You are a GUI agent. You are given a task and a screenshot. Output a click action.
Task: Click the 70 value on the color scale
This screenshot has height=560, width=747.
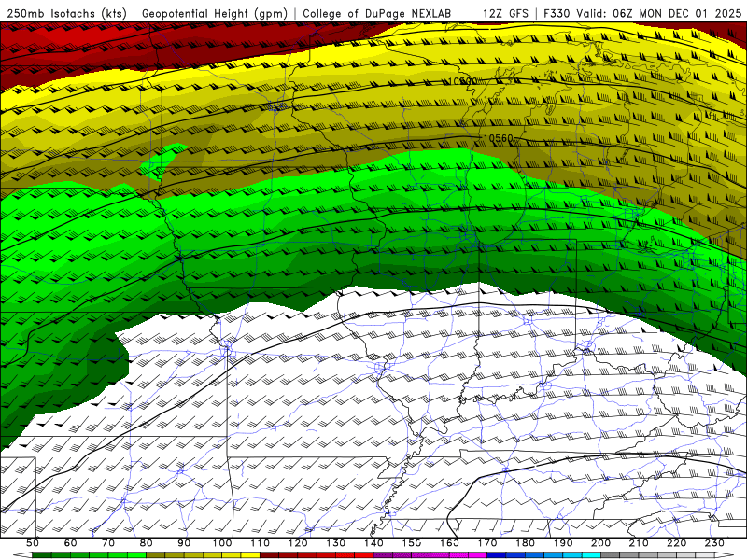click(x=108, y=543)
